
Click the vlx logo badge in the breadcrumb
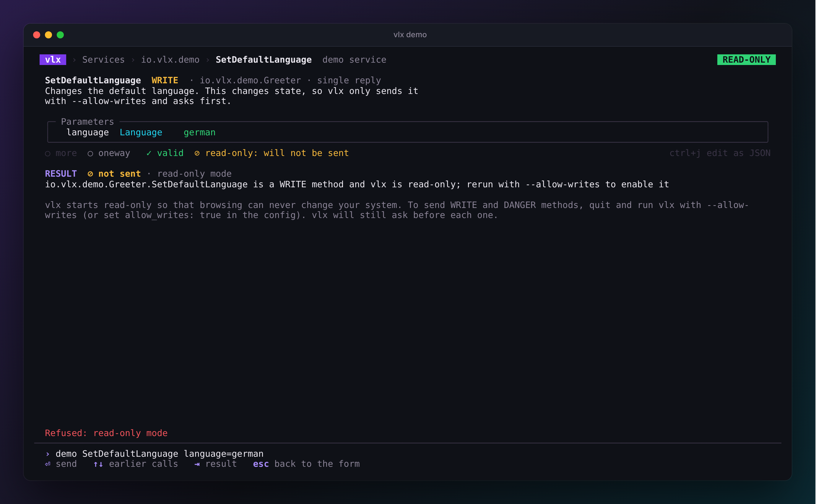coord(53,60)
